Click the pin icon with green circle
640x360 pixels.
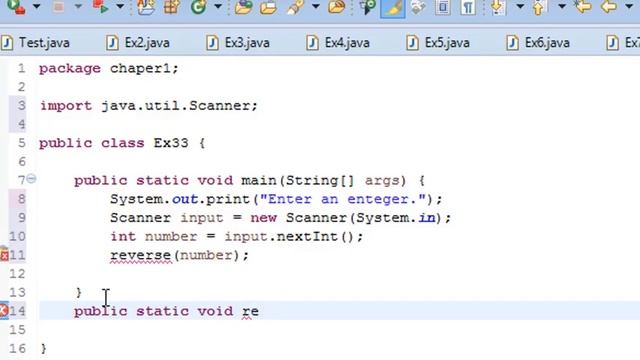tap(367, 7)
